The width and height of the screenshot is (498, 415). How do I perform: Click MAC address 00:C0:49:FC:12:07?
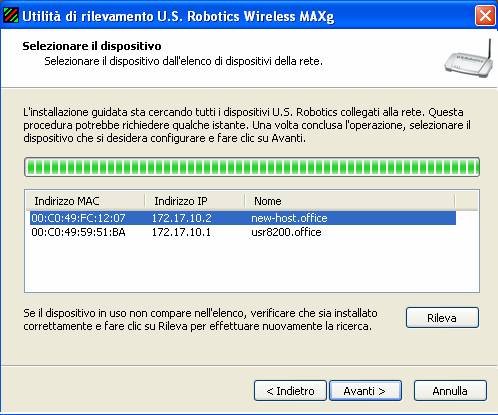tap(78, 218)
